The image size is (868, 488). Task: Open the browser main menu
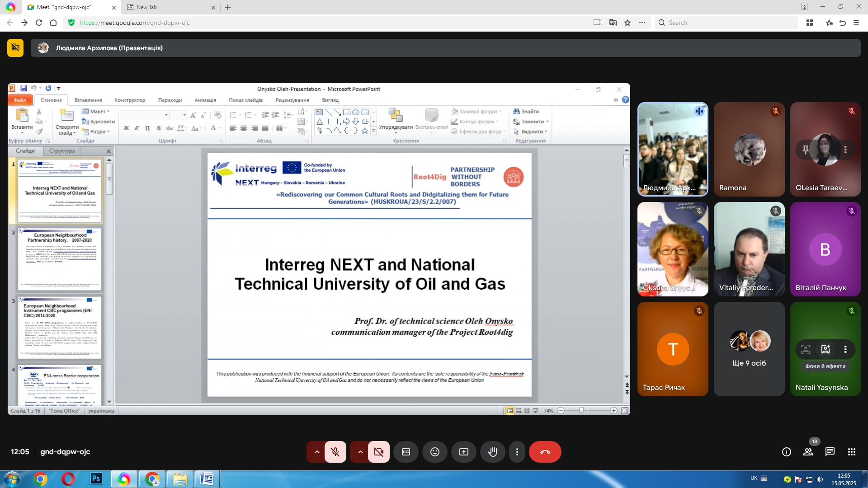(x=856, y=23)
